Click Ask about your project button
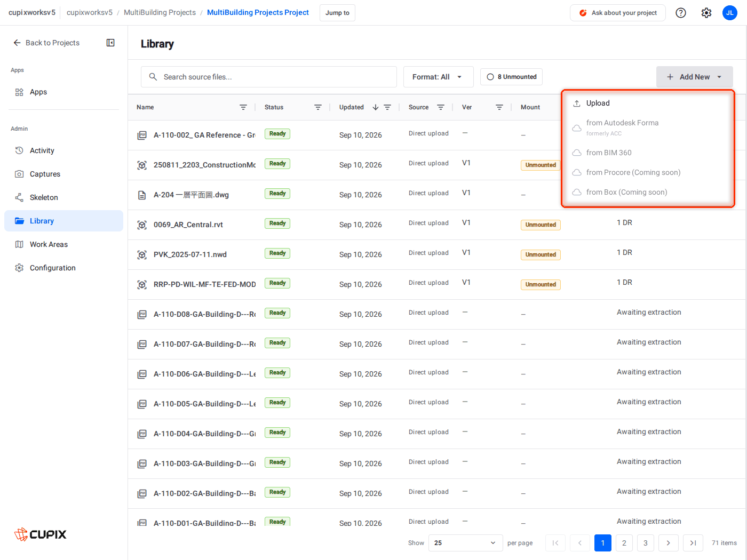747x560 pixels. [x=618, y=13]
